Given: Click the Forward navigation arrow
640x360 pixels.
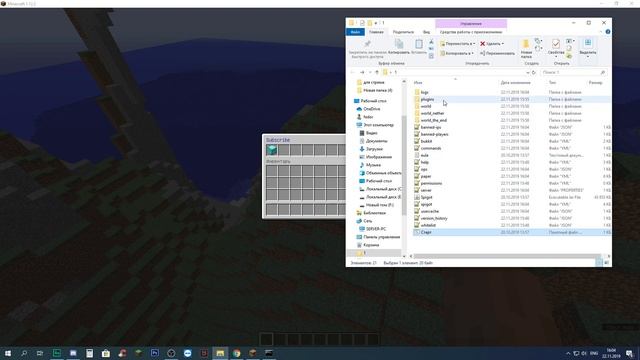Looking at the screenshot, I should pyautogui.click(x=362, y=72).
